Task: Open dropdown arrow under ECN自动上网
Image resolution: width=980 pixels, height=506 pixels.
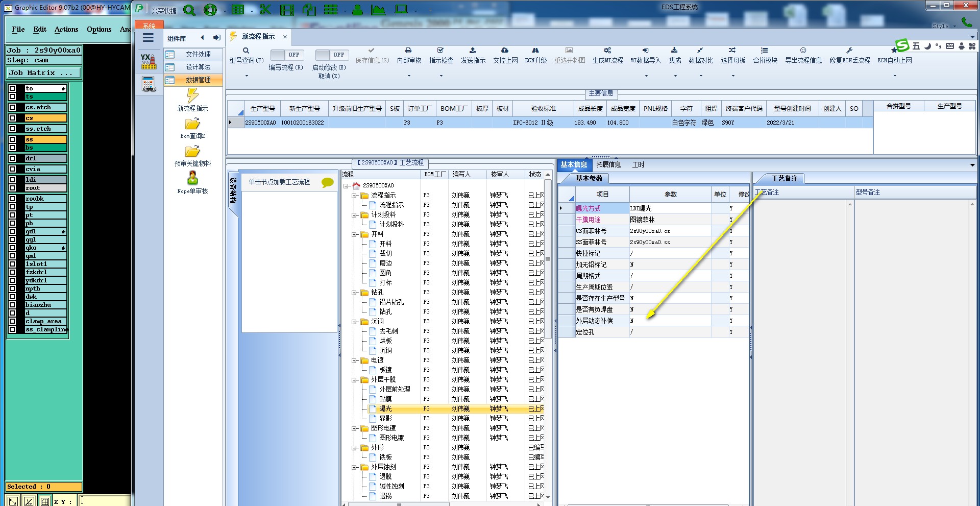Action: tap(895, 76)
